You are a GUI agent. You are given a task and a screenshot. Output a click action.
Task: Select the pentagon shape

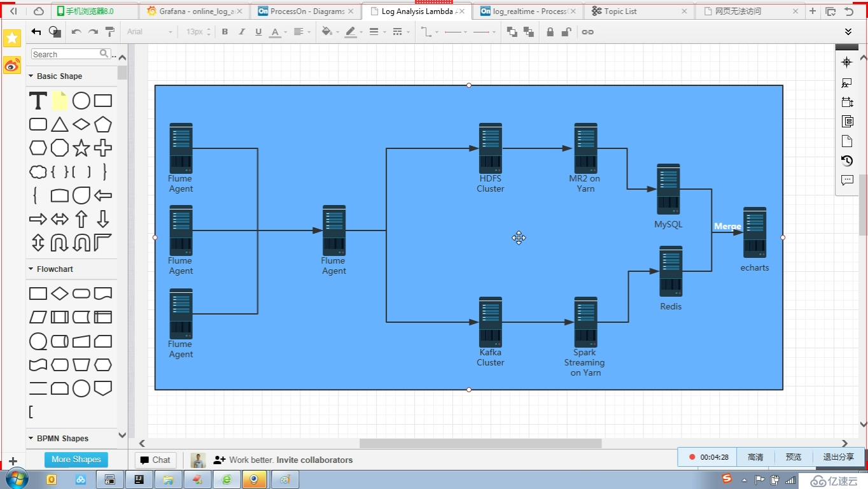coord(103,124)
